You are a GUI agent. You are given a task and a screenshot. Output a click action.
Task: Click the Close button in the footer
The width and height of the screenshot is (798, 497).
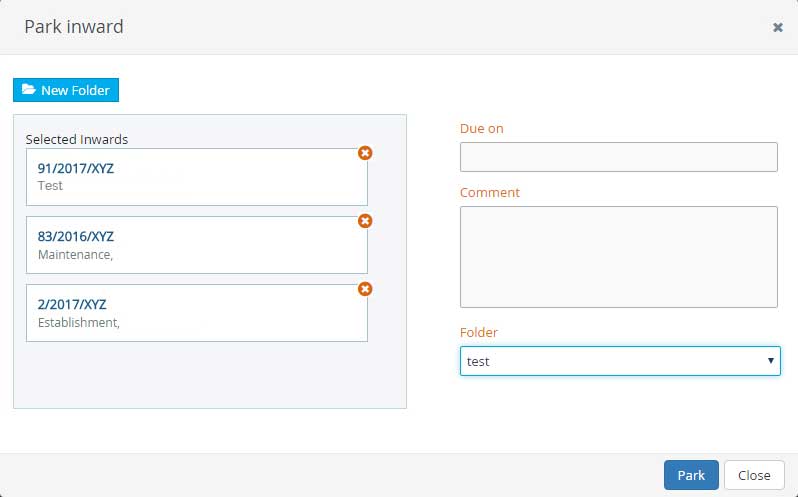(x=753, y=475)
